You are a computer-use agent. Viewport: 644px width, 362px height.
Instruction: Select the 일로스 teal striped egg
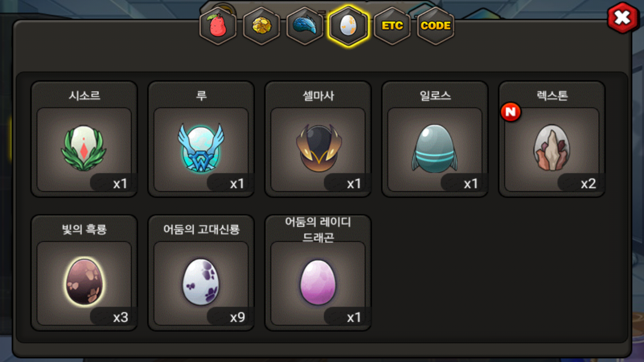click(435, 148)
